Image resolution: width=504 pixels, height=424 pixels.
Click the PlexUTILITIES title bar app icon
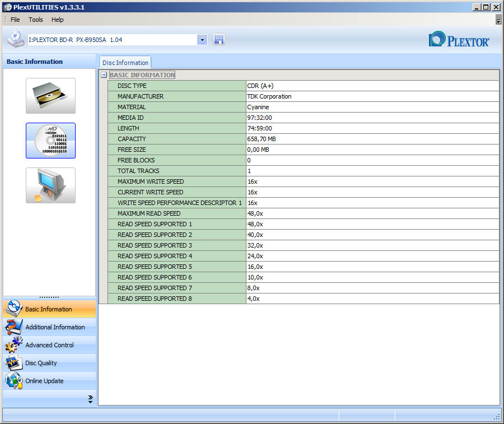[8, 7]
